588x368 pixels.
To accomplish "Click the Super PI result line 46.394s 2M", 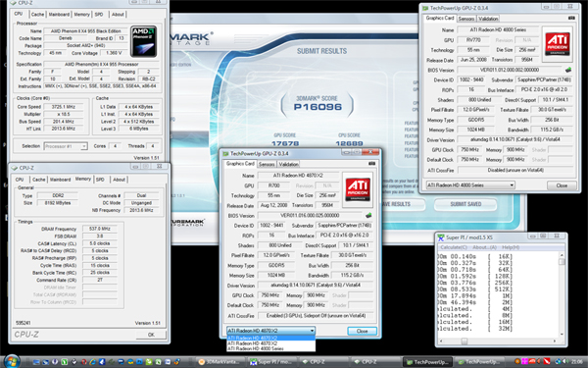I will (x=475, y=302).
